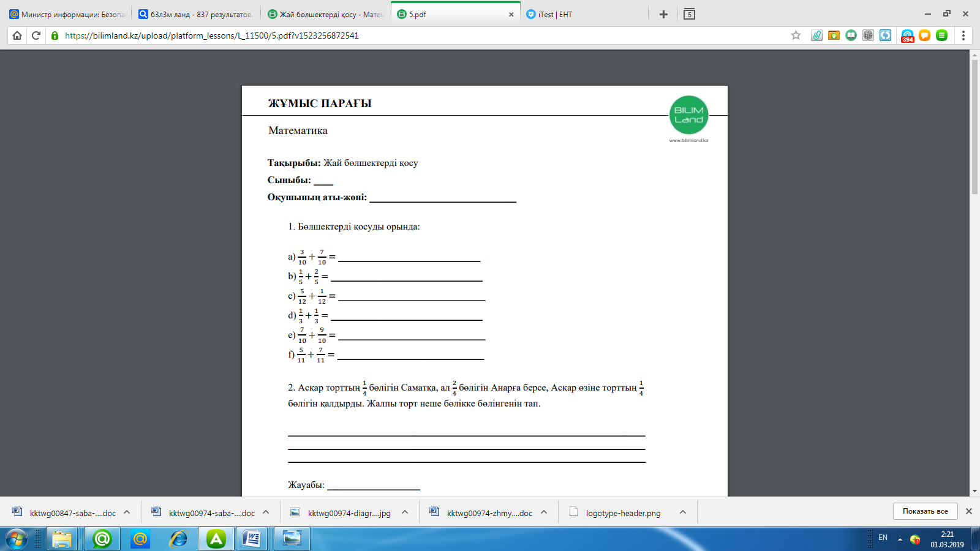980x551 pixels.
Task: Click scrollbar down arrow
Action: click(x=974, y=491)
